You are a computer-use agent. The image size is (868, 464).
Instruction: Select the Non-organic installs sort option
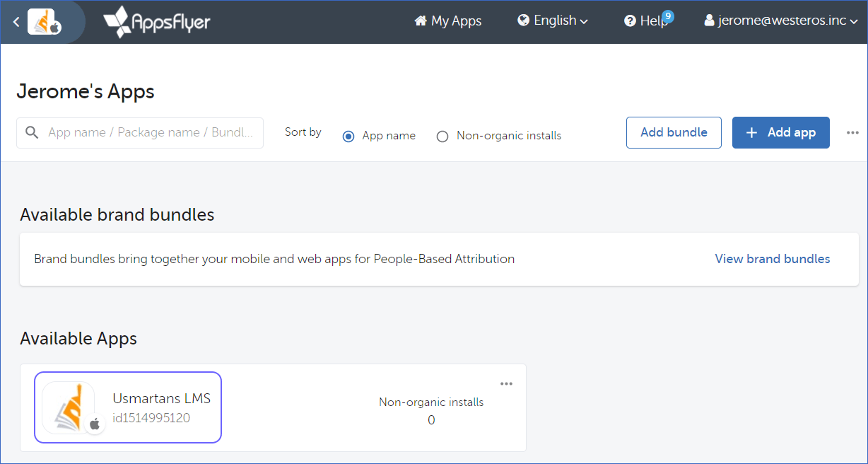click(x=442, y=136)
